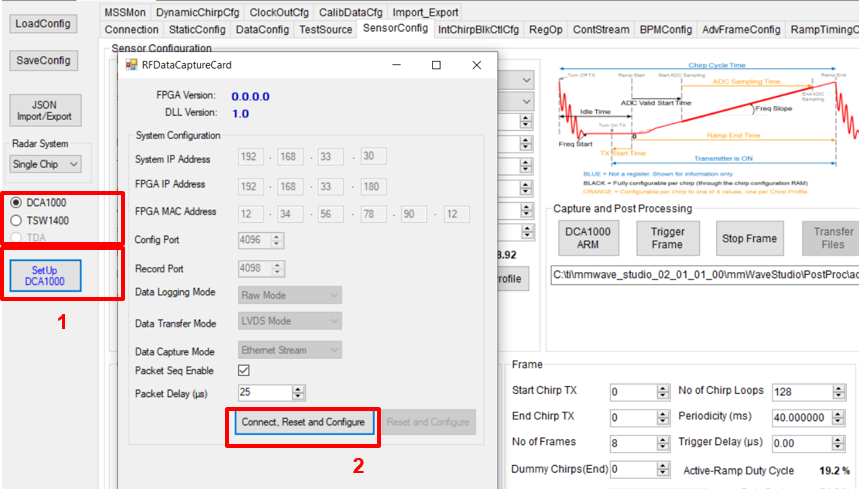Toggle the Packet Seq Enable checkbox

tap(244, 370)
